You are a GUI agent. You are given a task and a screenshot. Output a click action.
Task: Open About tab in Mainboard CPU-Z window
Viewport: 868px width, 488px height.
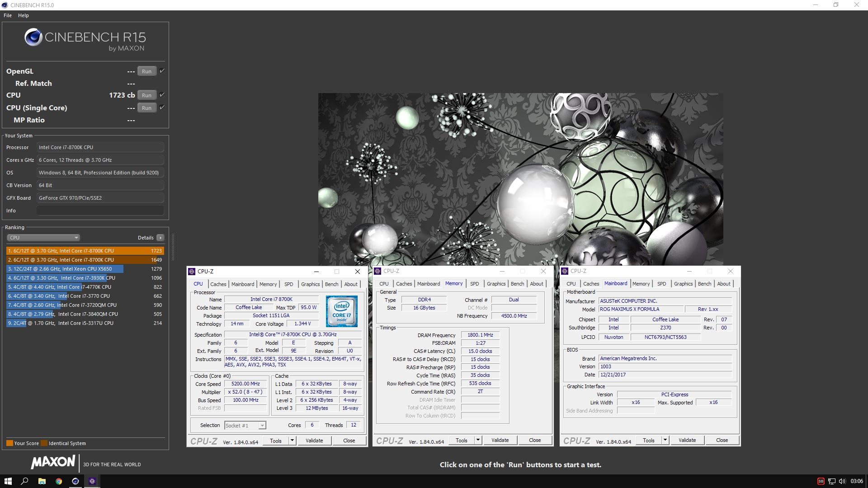(723, 284)
